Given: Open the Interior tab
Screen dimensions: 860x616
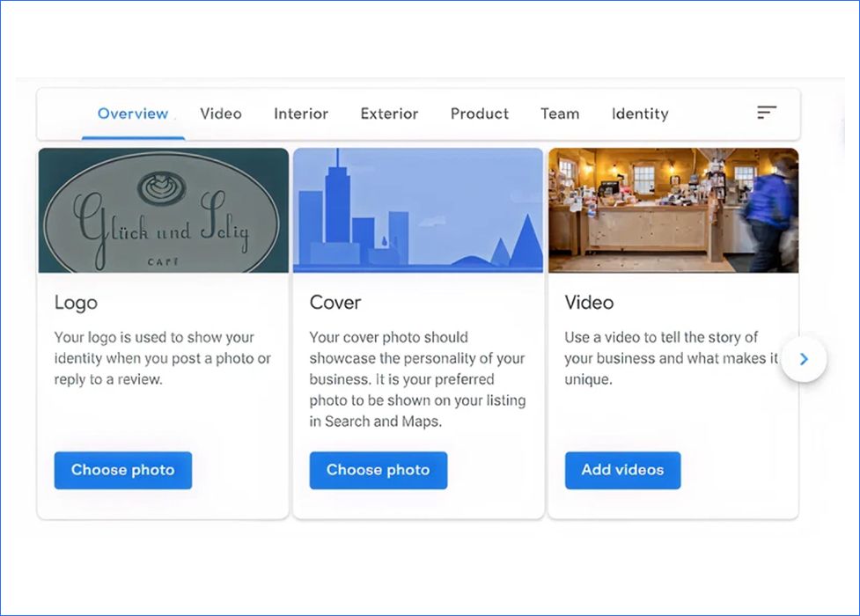Looking at the screenshot, I should click(x=300, y=114).
